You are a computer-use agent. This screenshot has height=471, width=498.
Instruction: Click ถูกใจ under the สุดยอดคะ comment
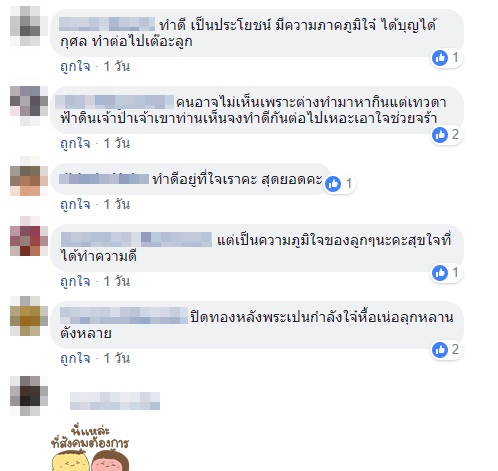click(x=75, y=204)
